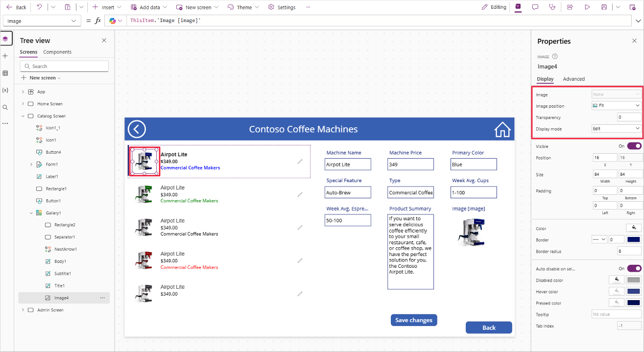Open the Theme menu
Image resolution: width=644 pixels, height=352 pixels.
tap(244, 7)
